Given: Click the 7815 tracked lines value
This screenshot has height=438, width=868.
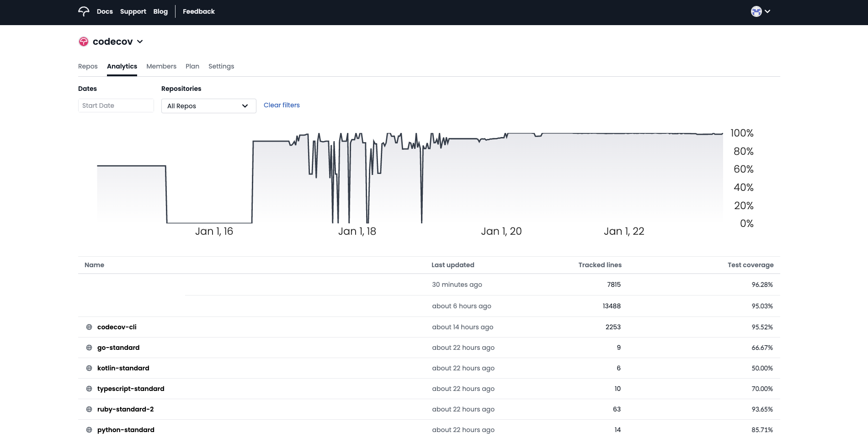Looking at the screenshot, I should tap(614, 285).
